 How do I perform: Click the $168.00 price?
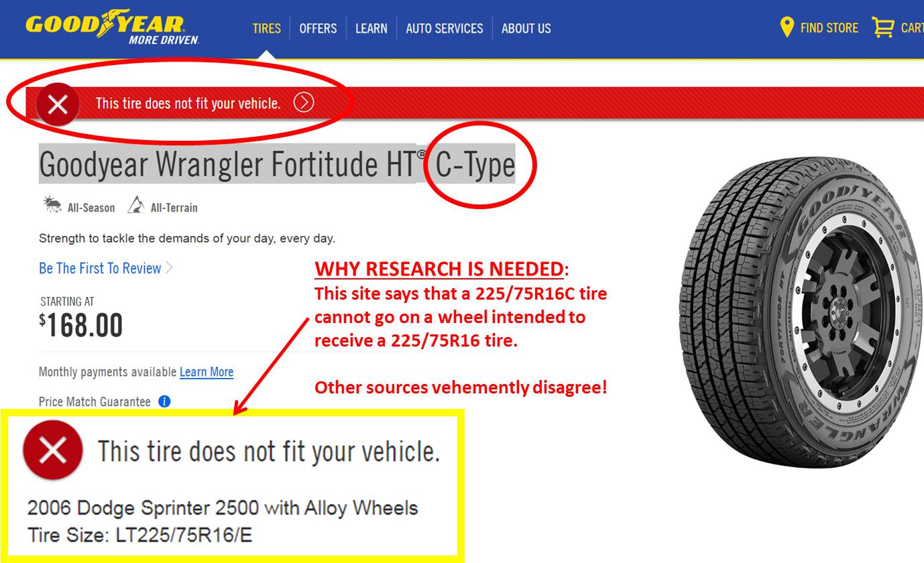(x=81, y=325)
